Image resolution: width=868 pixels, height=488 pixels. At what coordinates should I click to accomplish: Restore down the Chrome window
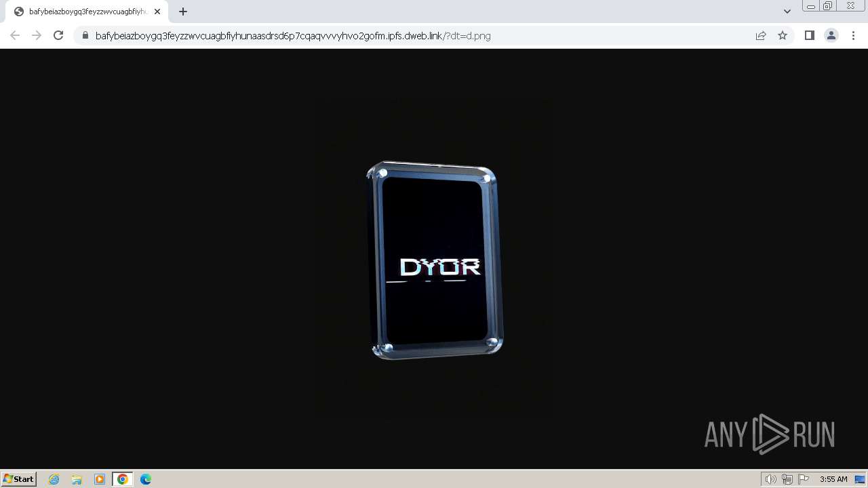828,6
